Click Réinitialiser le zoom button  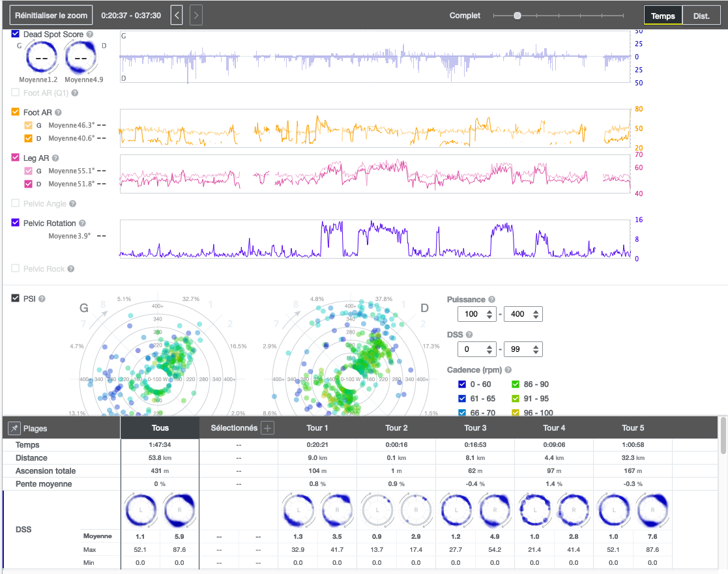pos(51,16)
